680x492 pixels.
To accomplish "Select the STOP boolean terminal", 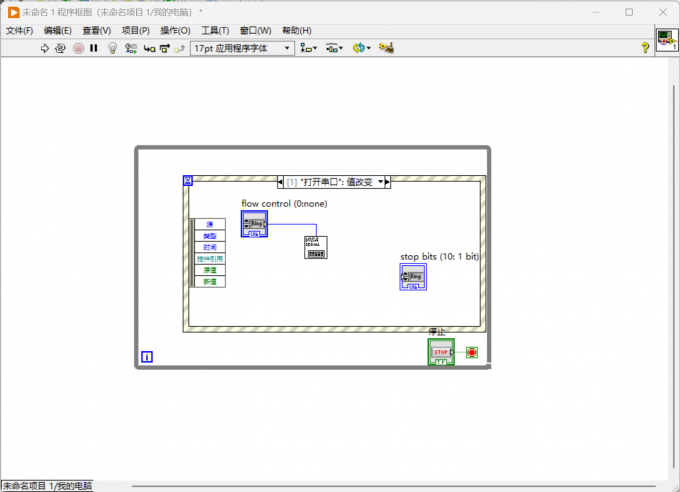I will (441, 352).
